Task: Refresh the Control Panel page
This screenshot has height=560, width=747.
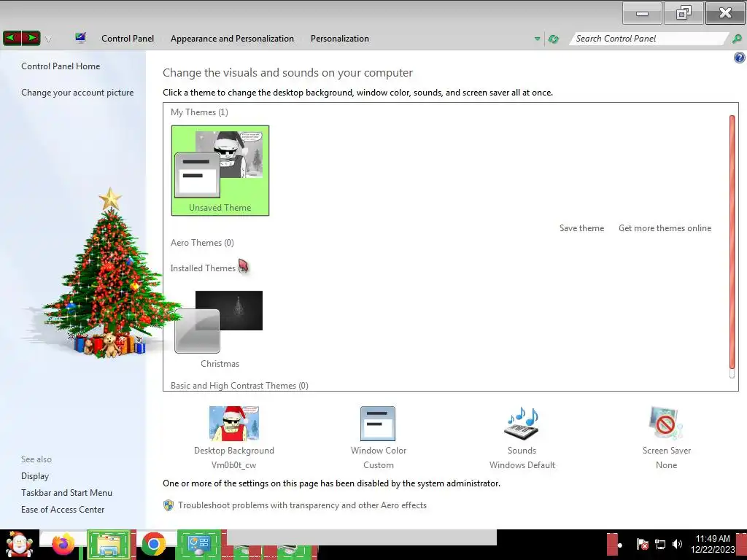Action: (x=553, y=39)
